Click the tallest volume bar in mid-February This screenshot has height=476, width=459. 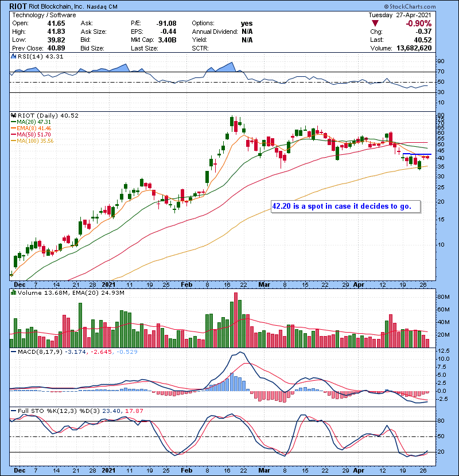coord(236,320)
